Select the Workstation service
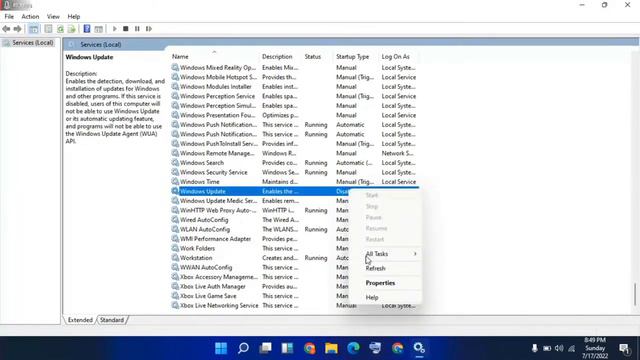This screenshot has width=640, height=360. point(260,258)
